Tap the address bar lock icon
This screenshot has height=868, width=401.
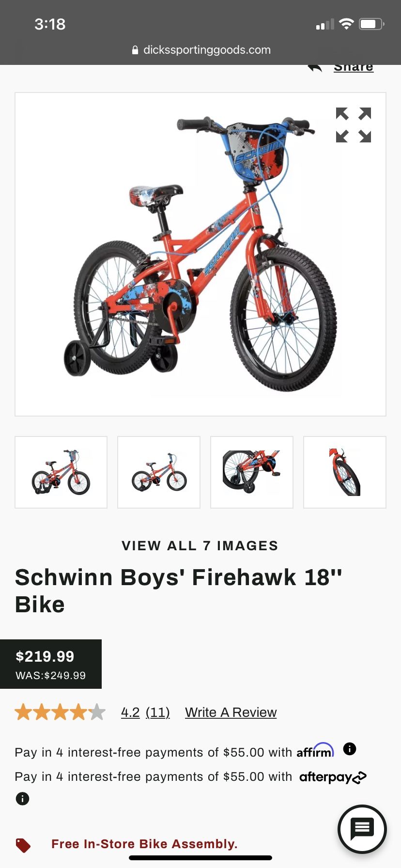coord(135,50)
